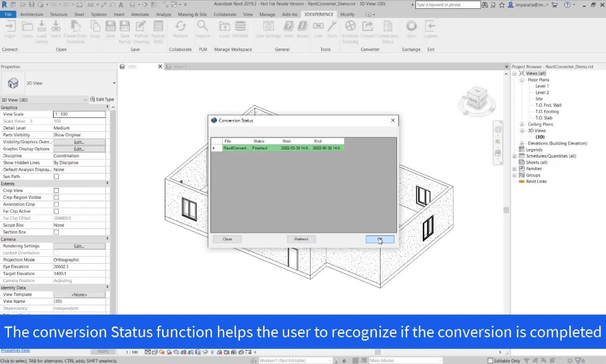Click the Load Family ribbon icon
606x364 pixels.
pyautogui.click(x=42, y=32)
